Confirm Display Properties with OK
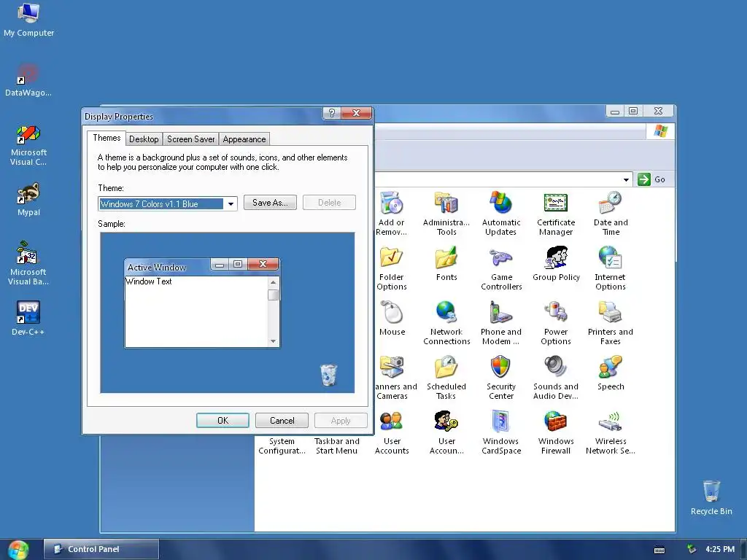 pos(222,421)
